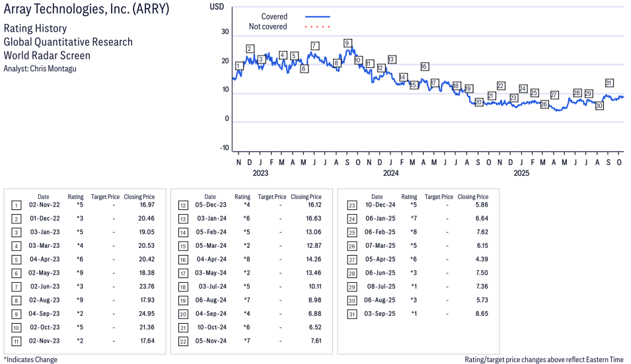
Task: Click index box 12 in the 05-Dec-23 row
Action: [183, 205]
